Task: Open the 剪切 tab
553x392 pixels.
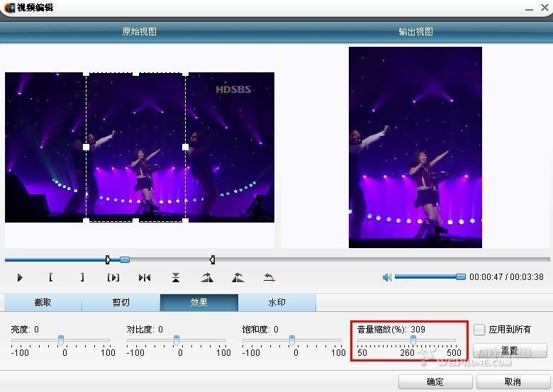Action: click(121, 303)
